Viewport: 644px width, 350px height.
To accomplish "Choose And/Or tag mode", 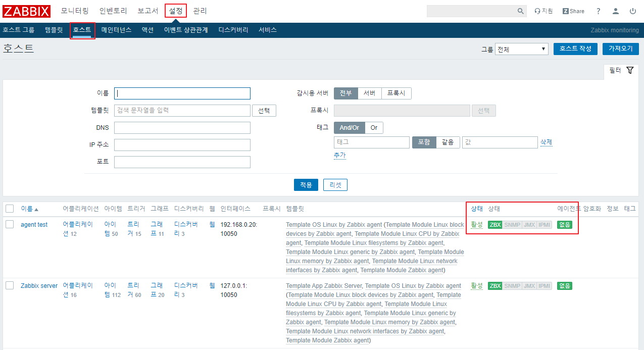I will (x=350, y=128).
